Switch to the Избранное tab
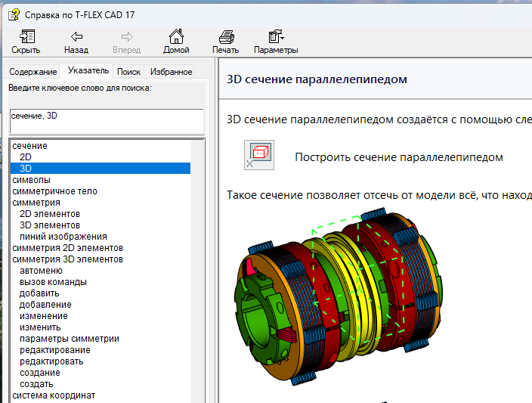Image resolution: width=532 pixels, height=403 pixels. 171,72
